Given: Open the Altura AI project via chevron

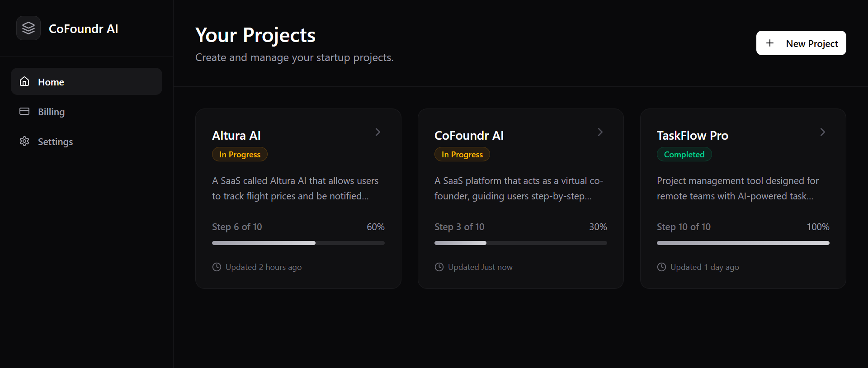Looking at the screenshot, I should tap(377, 132).
